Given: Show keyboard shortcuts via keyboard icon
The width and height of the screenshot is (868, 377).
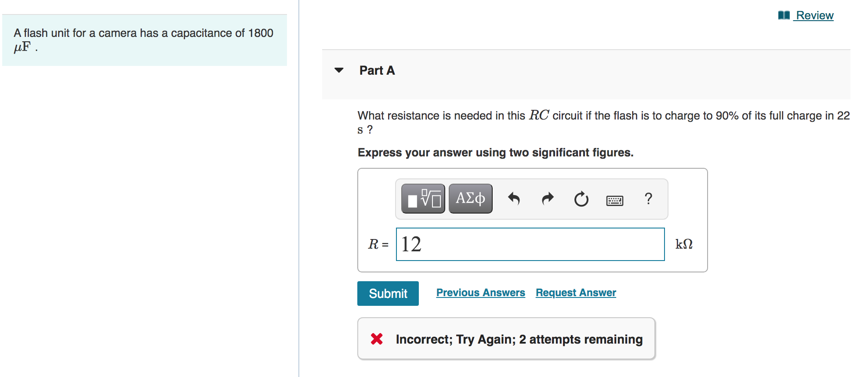Looking at the screenshot, I should coord(614,200).
